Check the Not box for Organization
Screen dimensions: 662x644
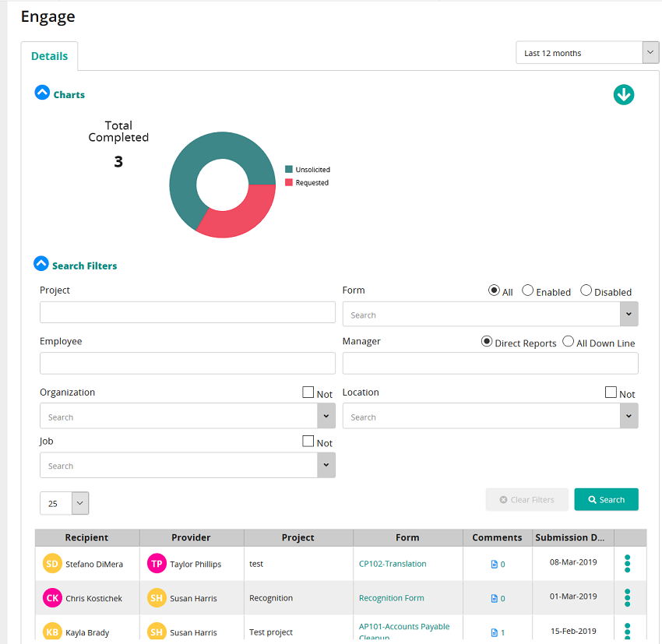tap(308, 392)
